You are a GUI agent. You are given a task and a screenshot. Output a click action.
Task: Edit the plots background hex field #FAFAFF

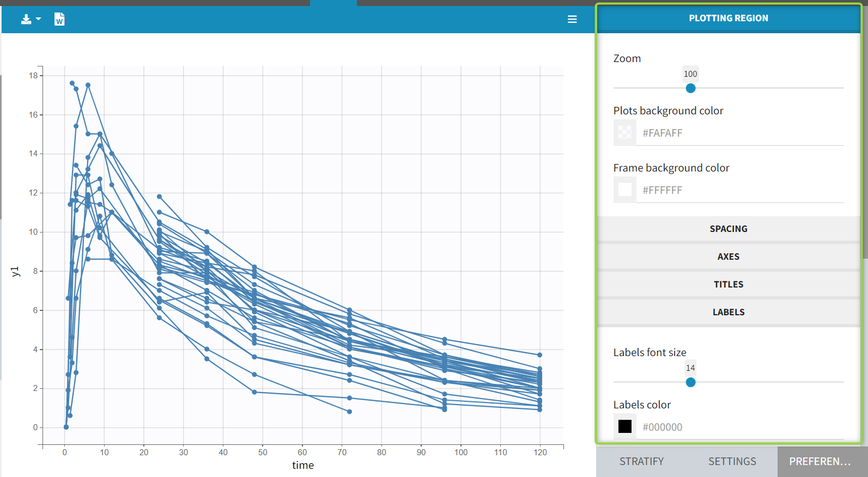[x=741, y=133]
